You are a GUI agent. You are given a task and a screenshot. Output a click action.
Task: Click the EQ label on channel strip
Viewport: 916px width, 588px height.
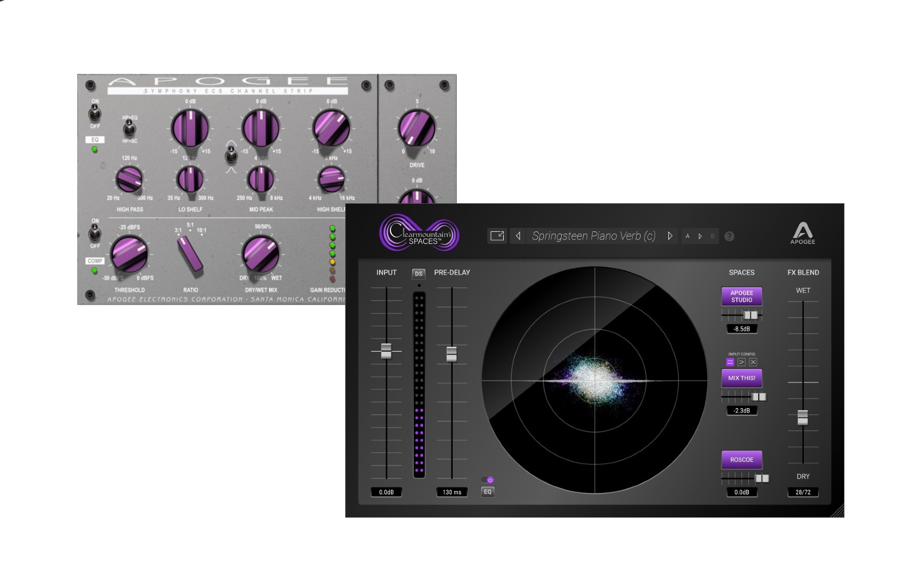(x=94, y=139)
